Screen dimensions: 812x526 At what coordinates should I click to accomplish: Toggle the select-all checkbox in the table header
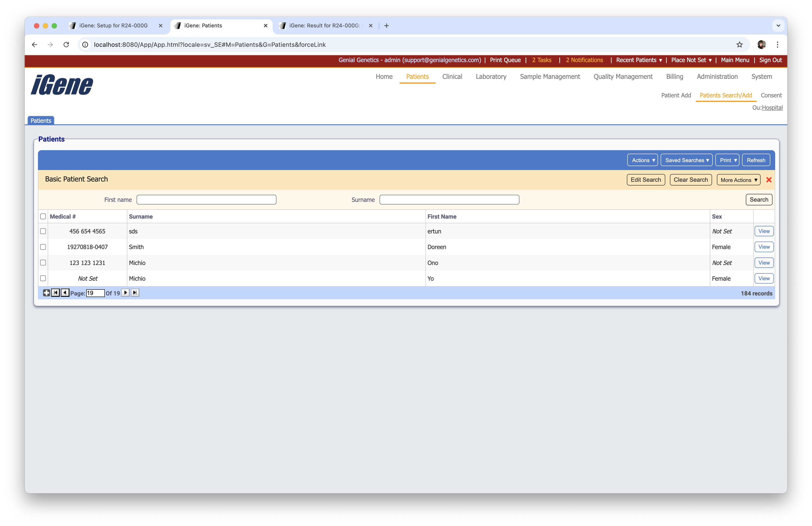pos(43,216)
